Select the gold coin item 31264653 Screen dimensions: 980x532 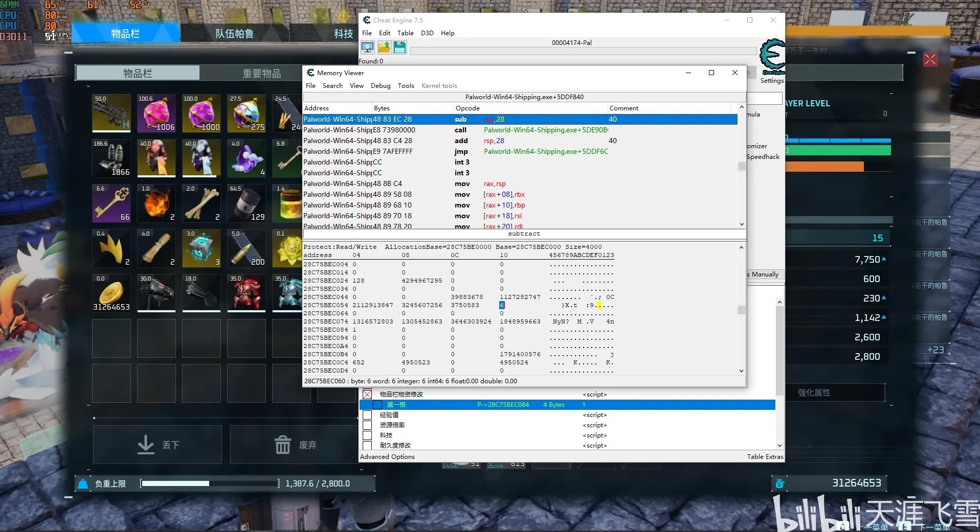(111, 293)
